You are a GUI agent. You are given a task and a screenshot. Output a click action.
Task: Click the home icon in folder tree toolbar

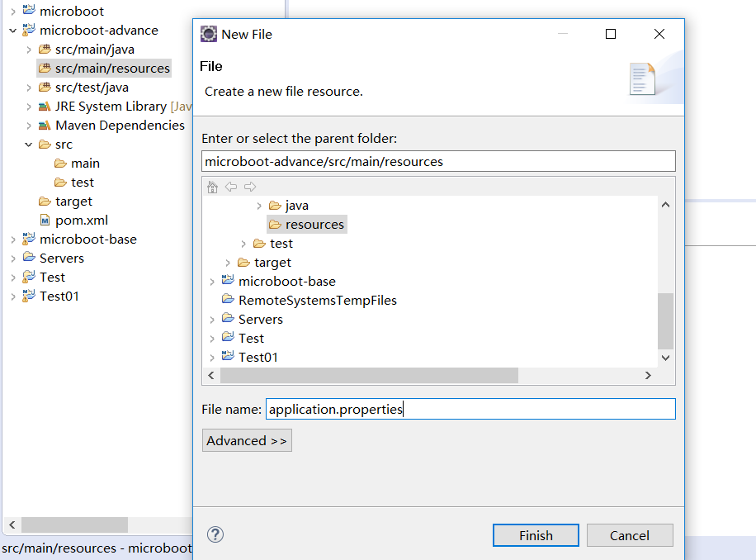click(212, 187)
